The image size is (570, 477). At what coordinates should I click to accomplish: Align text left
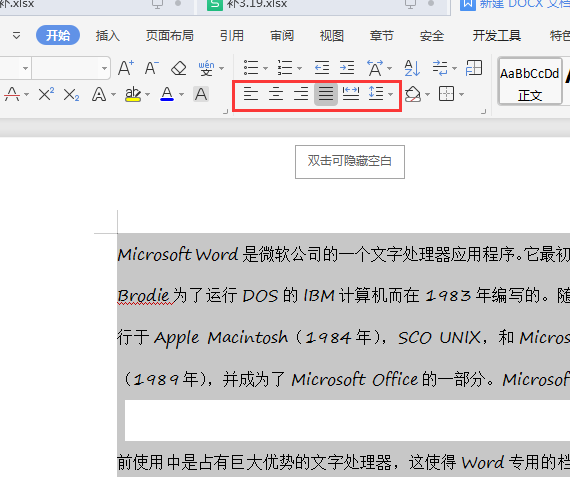(251, 94)
